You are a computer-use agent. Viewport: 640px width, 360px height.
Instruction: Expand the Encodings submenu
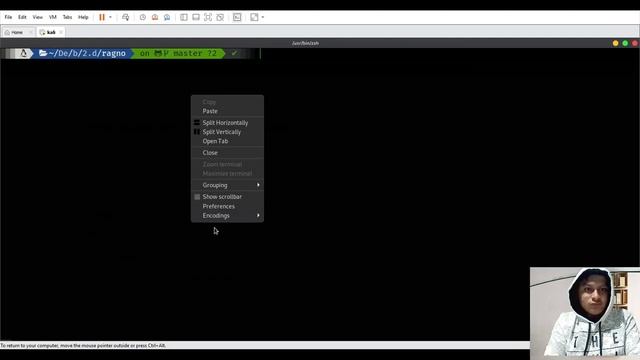(227, 216)
